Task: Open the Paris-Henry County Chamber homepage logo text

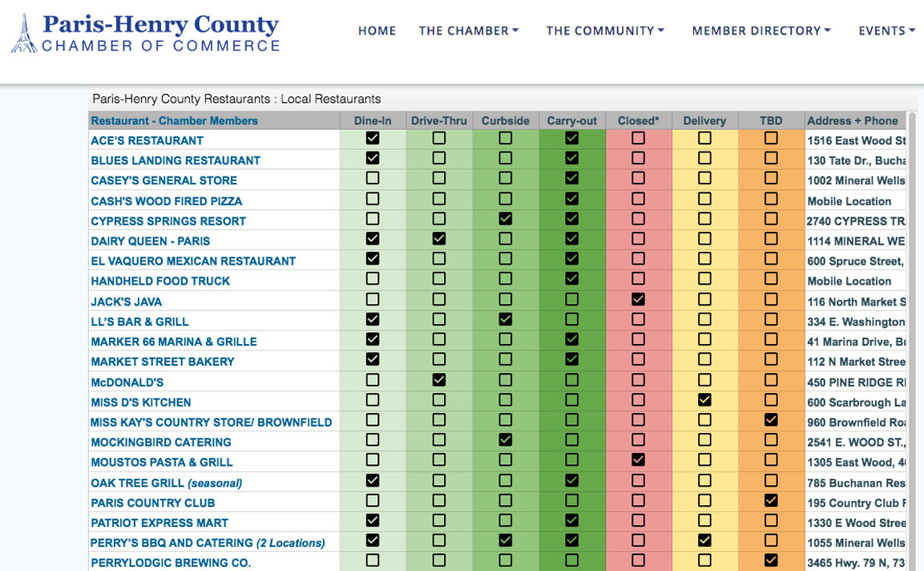Action: click(160, 34)
